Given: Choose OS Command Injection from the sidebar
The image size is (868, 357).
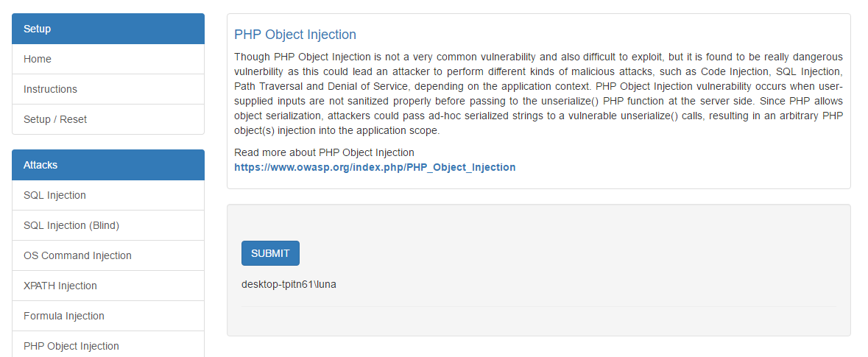Looking at the screenshot, I should coord(108,255).
